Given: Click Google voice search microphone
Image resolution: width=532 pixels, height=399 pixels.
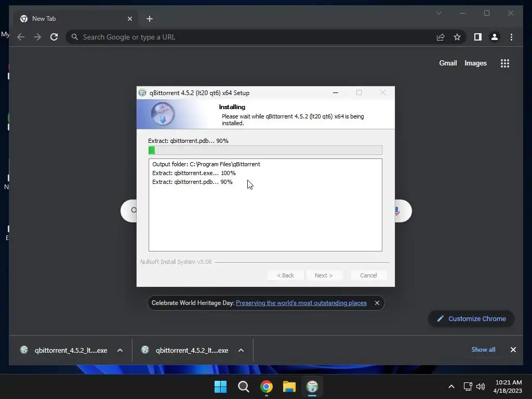Looking at the screenshot, I should (397, 211).
